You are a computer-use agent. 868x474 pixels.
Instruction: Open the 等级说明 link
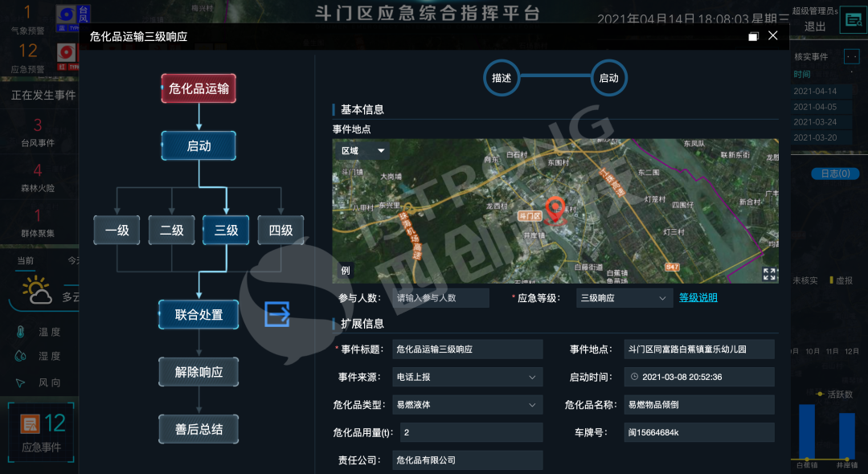tap(698, 298)
